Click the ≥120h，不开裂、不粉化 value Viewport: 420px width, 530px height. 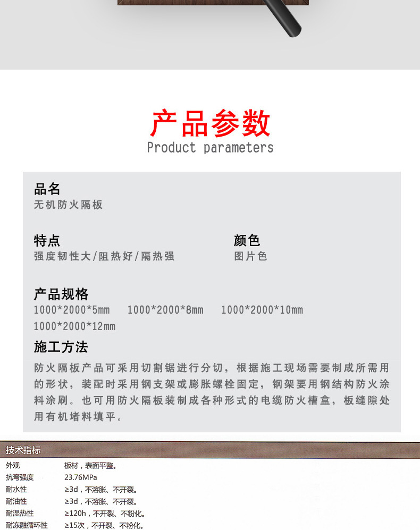pos(105,514)
